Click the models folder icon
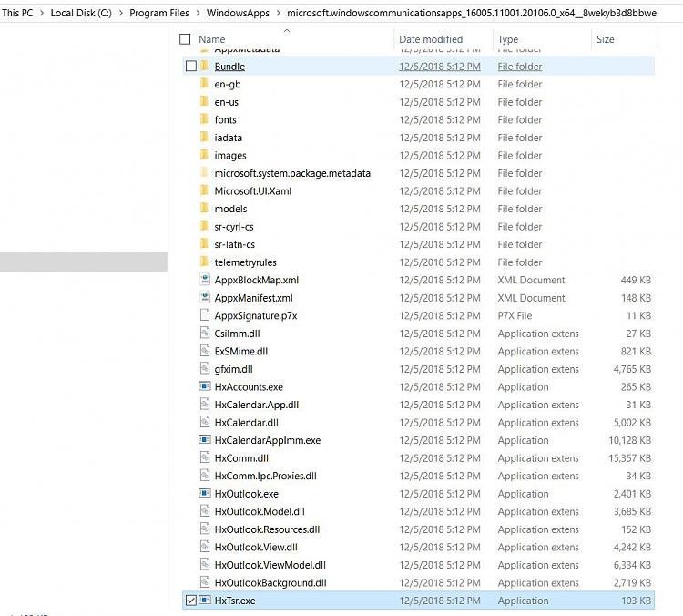This screenshot has height=616, width=683. coord(204,209)
